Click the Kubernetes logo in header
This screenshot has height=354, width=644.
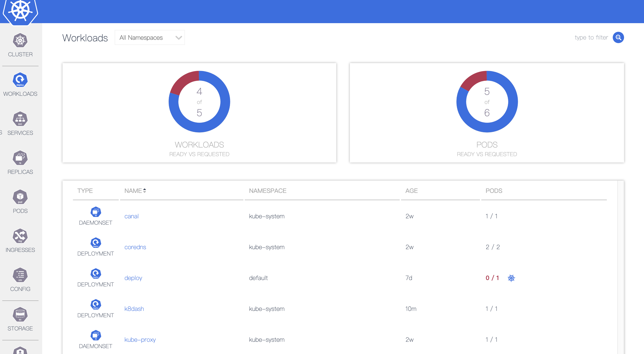(20, 10)
